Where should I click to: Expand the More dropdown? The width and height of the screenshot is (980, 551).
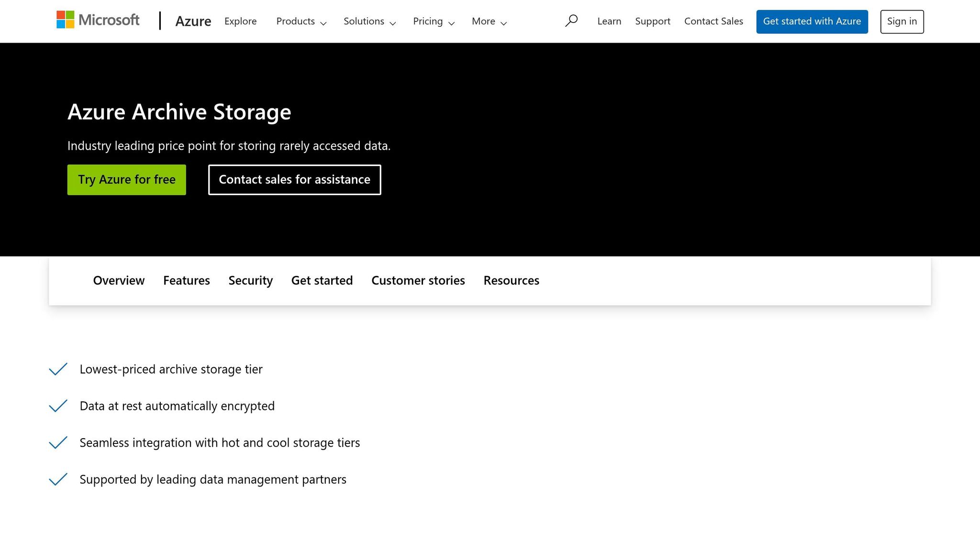click(x=490, y=22)
